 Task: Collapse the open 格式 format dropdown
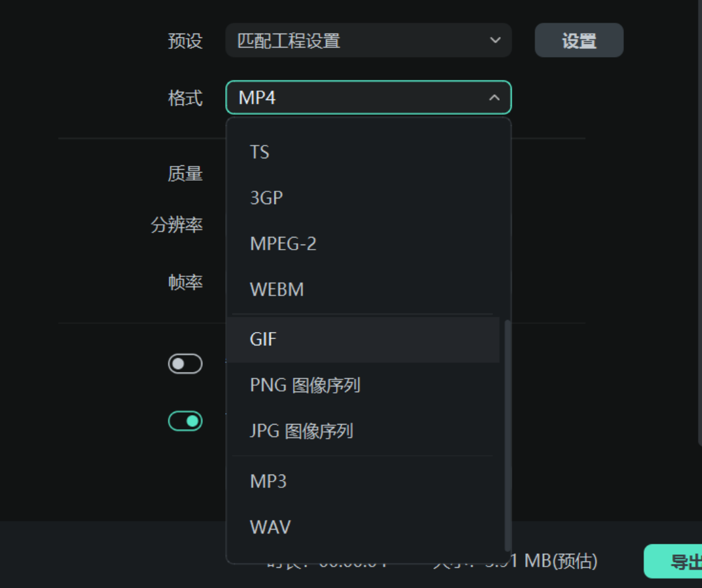tap(493, 98)
